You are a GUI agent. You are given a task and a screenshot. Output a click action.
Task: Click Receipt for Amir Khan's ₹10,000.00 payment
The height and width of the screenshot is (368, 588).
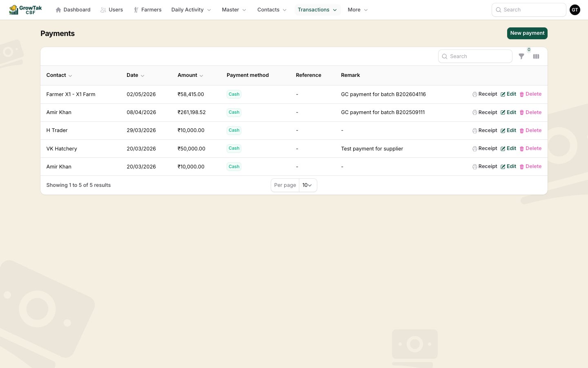pyautogui.click(x=485, y=166)
